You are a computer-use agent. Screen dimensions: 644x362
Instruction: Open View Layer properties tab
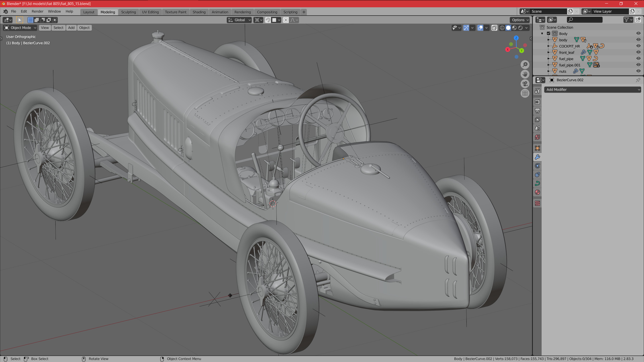[538, 119]
